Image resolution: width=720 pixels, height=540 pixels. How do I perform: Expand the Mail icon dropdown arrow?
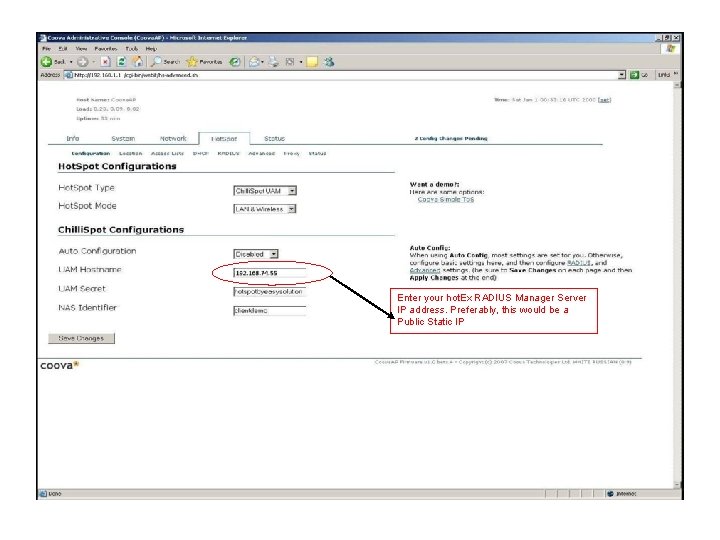tap(262, 62)
